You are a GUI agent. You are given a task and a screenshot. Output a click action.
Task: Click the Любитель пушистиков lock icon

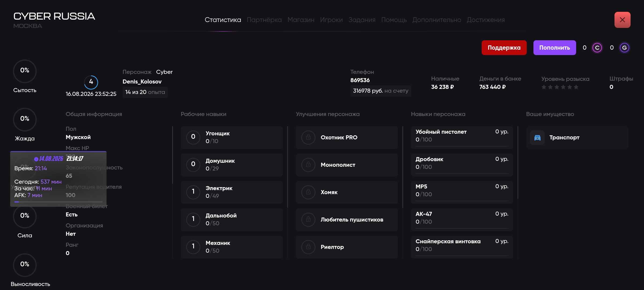(308, 220)
